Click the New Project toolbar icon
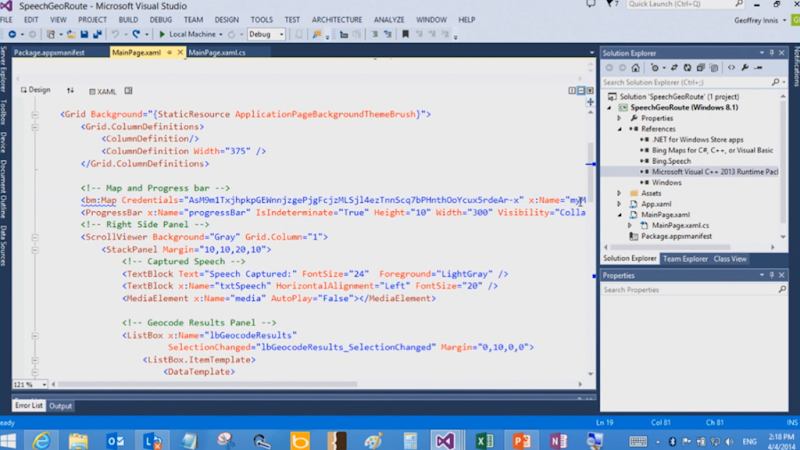This screenshot has width=800, height=450. 51,34
